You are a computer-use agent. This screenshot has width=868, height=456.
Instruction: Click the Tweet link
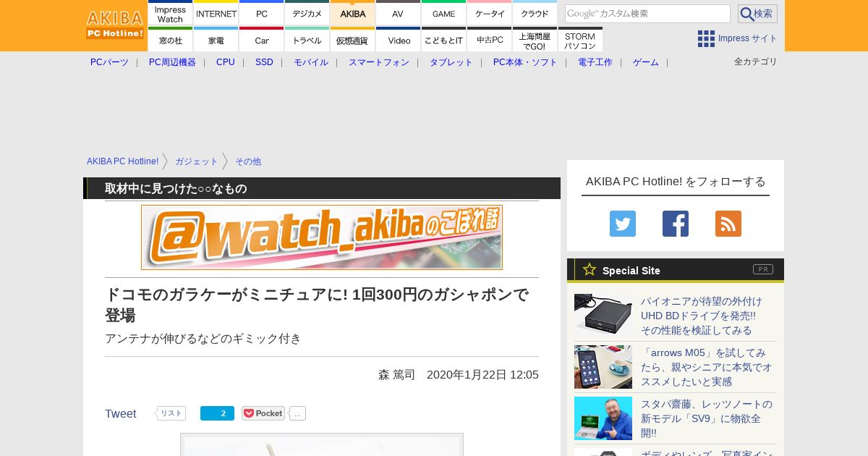[x=121, y=414]
